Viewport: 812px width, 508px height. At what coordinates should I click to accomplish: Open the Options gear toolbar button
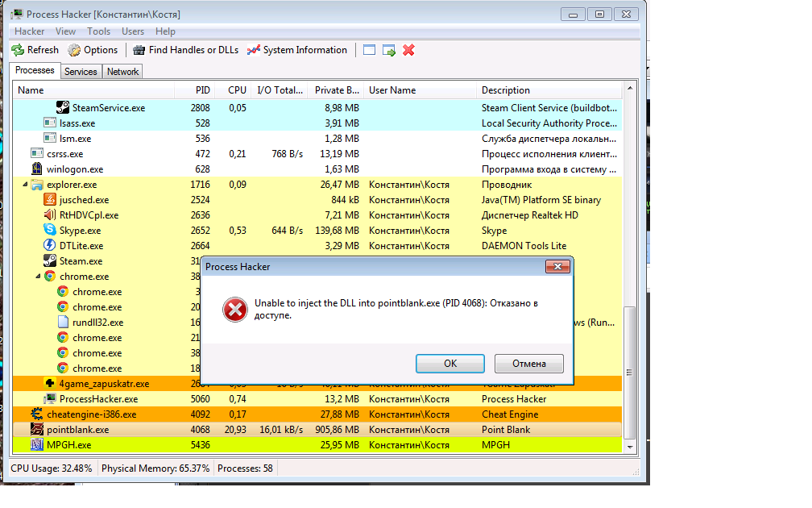click(x=93, y=50)
